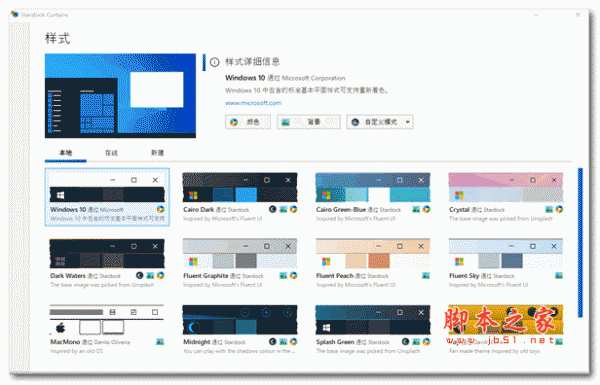
Task: Click "Inspired by an old OS" description
Action: (77, 351)
